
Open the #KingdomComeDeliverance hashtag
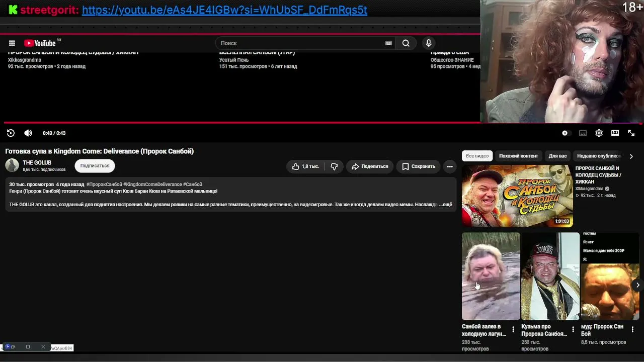(x=152, y=185)
